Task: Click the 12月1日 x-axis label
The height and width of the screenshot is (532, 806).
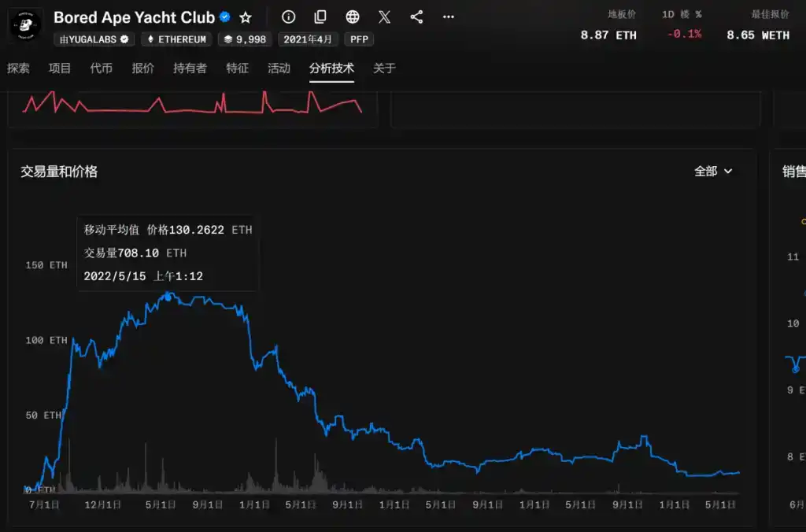Action: (x=103, y=504)
